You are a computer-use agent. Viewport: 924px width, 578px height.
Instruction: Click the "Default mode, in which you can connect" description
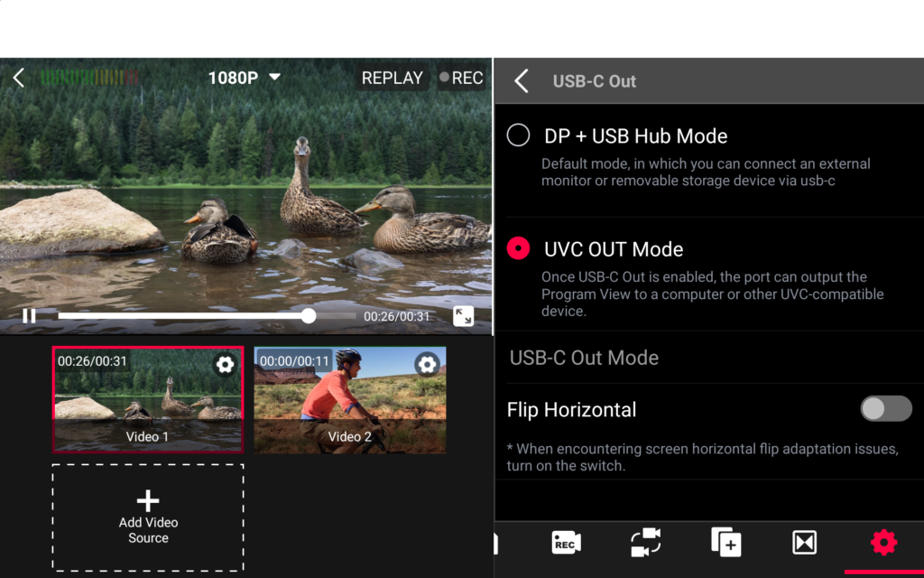pos(706,172)
